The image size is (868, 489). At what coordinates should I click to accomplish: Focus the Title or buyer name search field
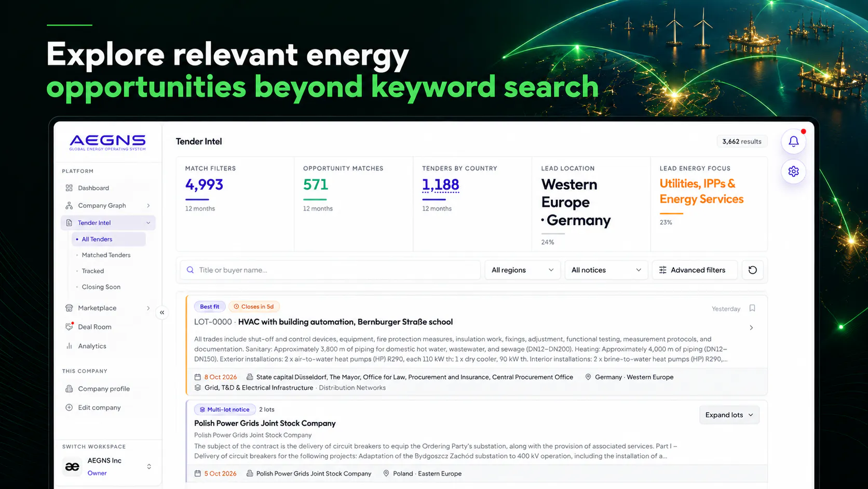[330, 270]
